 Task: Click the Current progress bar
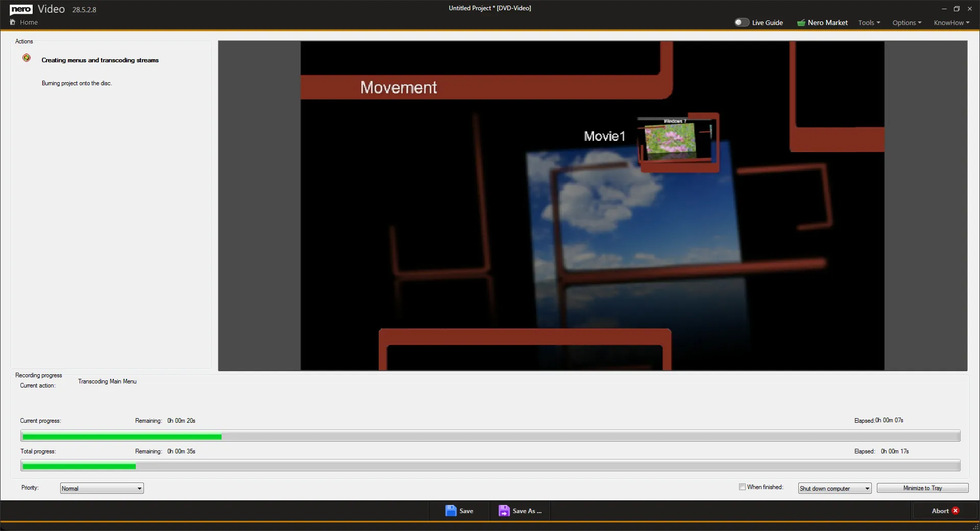point(490,436)
